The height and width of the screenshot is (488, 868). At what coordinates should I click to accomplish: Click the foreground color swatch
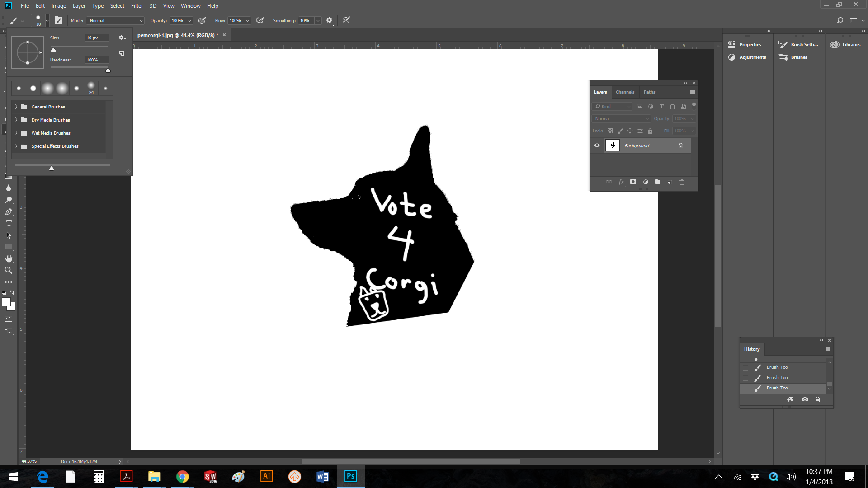coord(6,302)
